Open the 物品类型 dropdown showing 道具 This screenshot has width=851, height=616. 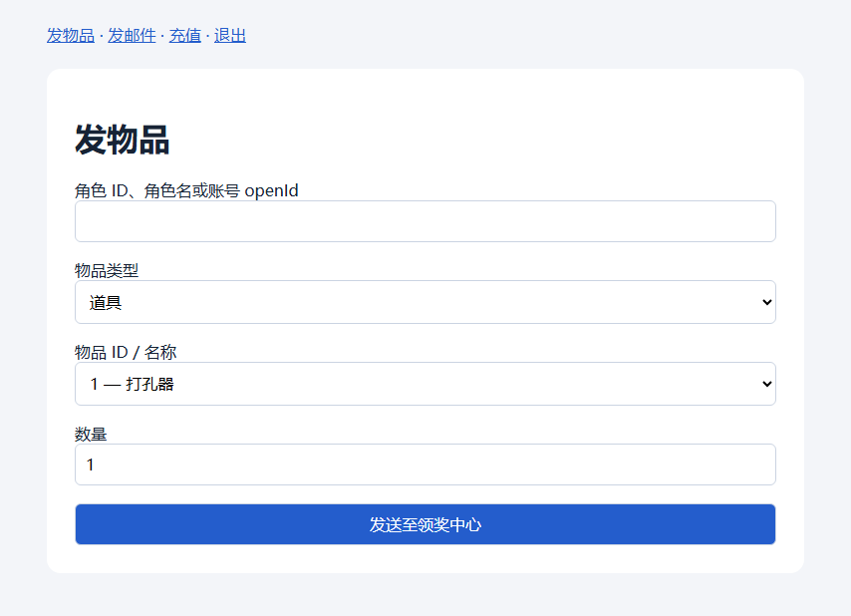coord(425,302)
